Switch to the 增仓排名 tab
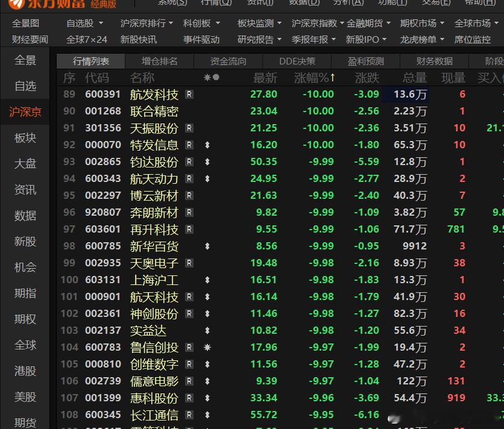The width and height of the screenshot is (504, 429). click(159, 61)
